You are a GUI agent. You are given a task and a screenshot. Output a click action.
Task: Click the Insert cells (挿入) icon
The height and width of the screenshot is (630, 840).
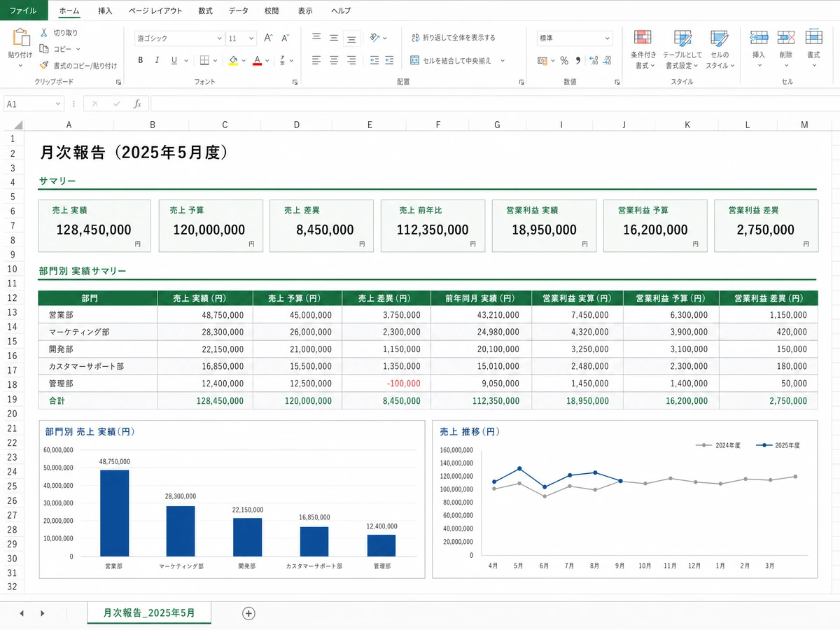point(759,37)
